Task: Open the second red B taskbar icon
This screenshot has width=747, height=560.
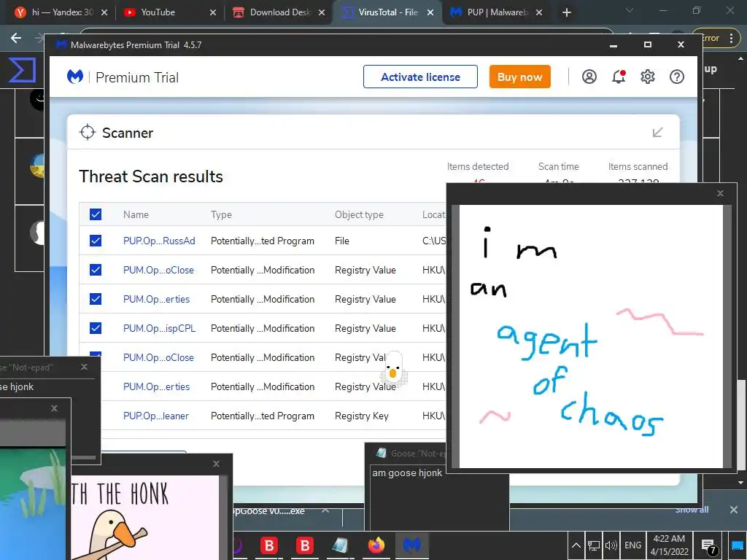Action: pos(304,545)
